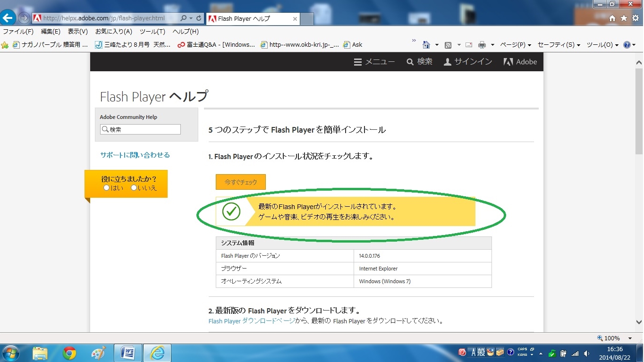Open settings with the gear icon
644x362 pixels.
(x=635, y=18)
